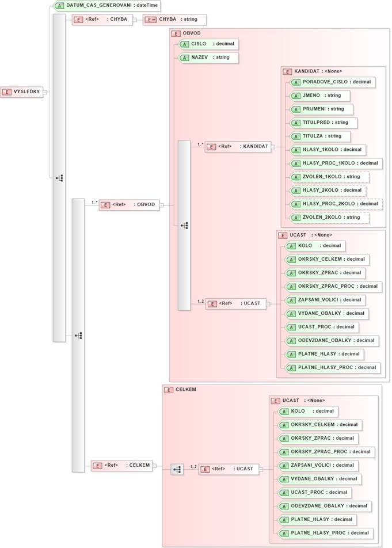Select the CISLO : decimal attribute
Image resolution: width=392 pixels, height=548 pixels.
(207, 44)
